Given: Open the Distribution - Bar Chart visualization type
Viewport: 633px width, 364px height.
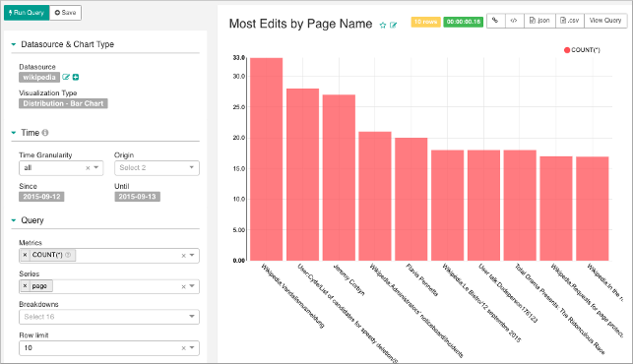Looking at the screenshot, I should tap(63, 103).
